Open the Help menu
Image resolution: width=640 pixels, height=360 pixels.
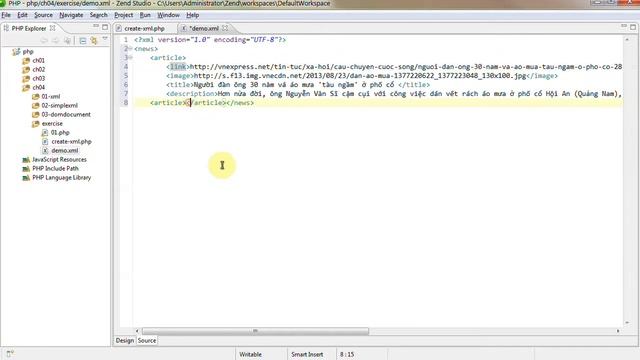coord(193,15)
